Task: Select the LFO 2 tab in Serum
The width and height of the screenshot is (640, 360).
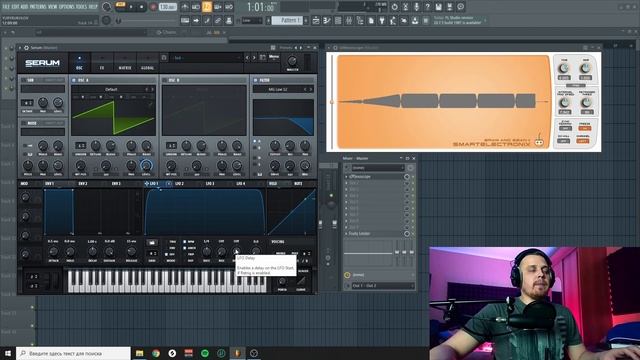Action: (179, 184)
